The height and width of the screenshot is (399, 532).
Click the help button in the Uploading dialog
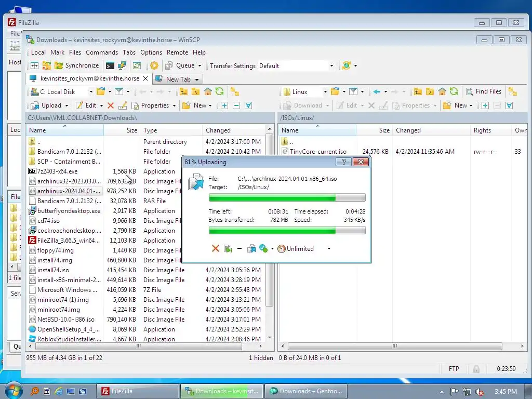[x=343, y=162]
